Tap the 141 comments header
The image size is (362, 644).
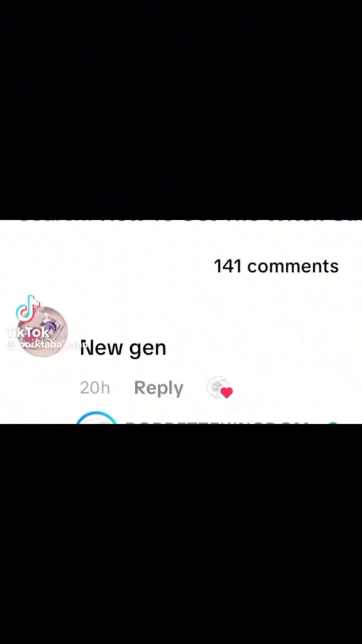[276, 266]
